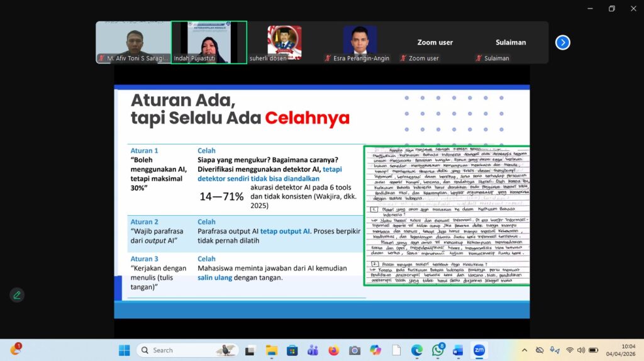Open the volume control in system tray
This screenshot has height=361, width=644.
(x=581, y=350)
